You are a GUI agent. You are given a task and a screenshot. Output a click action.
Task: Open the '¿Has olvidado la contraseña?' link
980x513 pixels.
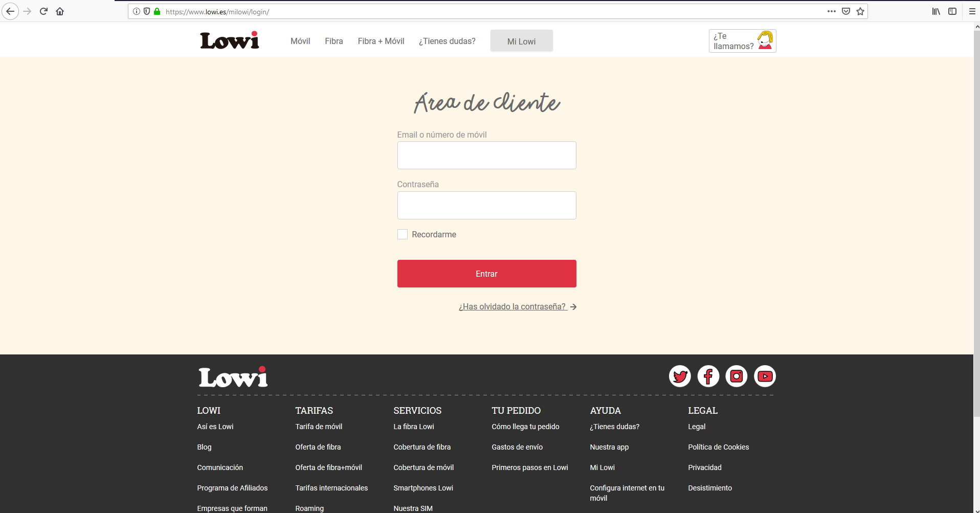tap(512, 306)
